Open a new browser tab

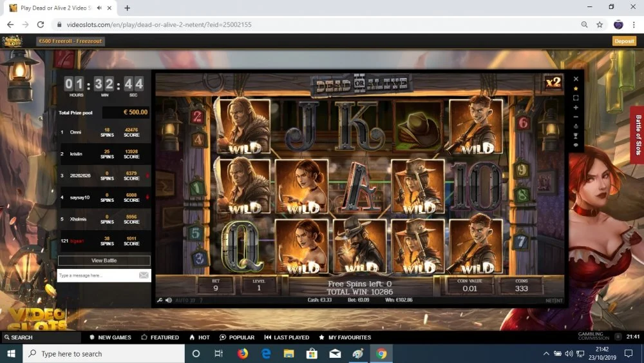click(128, 8)
